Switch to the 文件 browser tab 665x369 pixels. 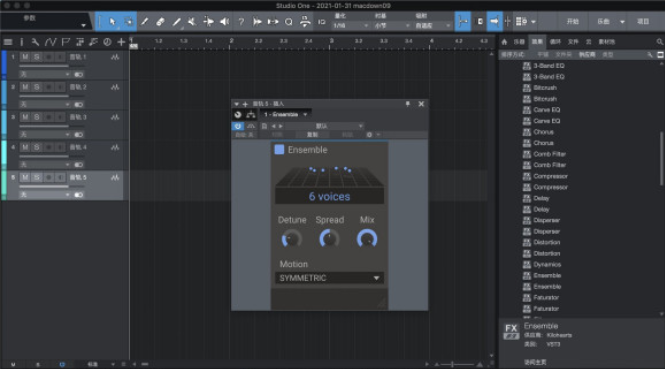(x=573, y=42)
